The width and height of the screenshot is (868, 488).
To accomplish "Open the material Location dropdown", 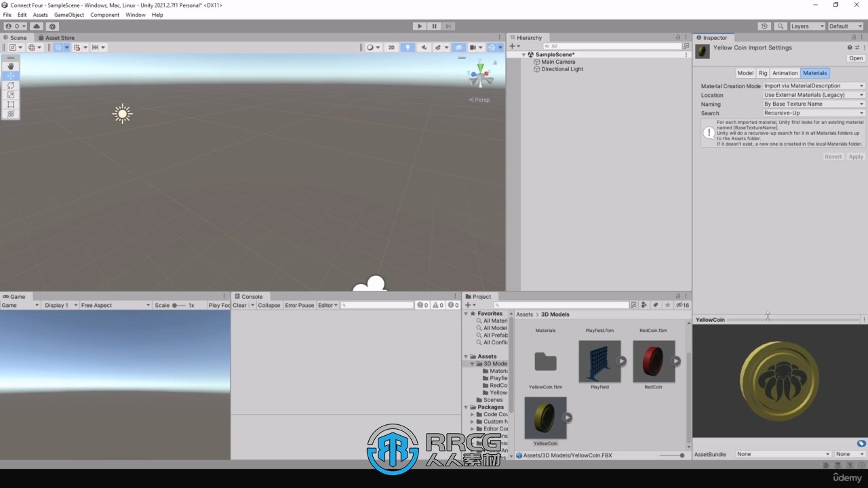I will pos(814,95).
